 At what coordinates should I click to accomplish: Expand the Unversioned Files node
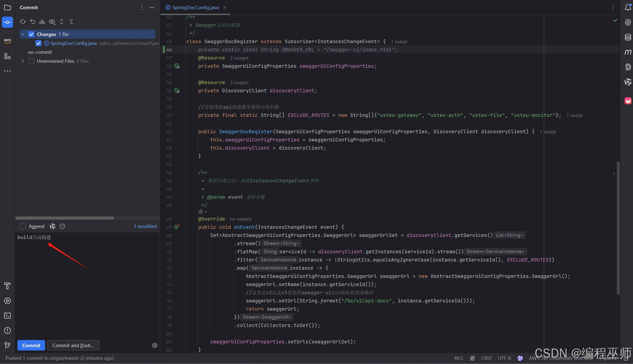point(23,61)
